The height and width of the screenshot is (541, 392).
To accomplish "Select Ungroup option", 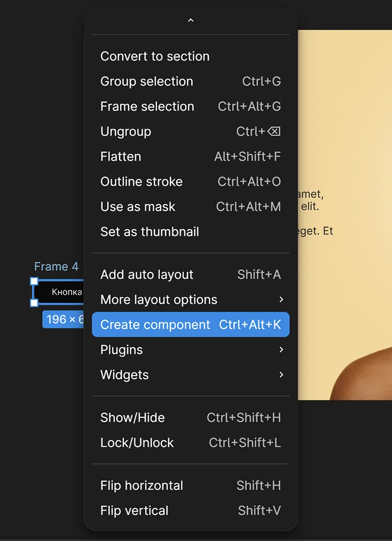I will pos(126,131).
